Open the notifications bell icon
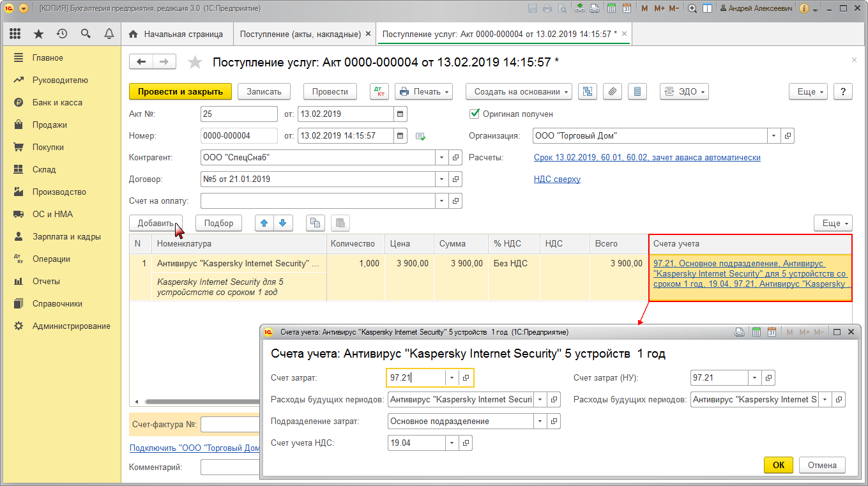The width and height of the screenshot is (868, 486). click(109, 34)
